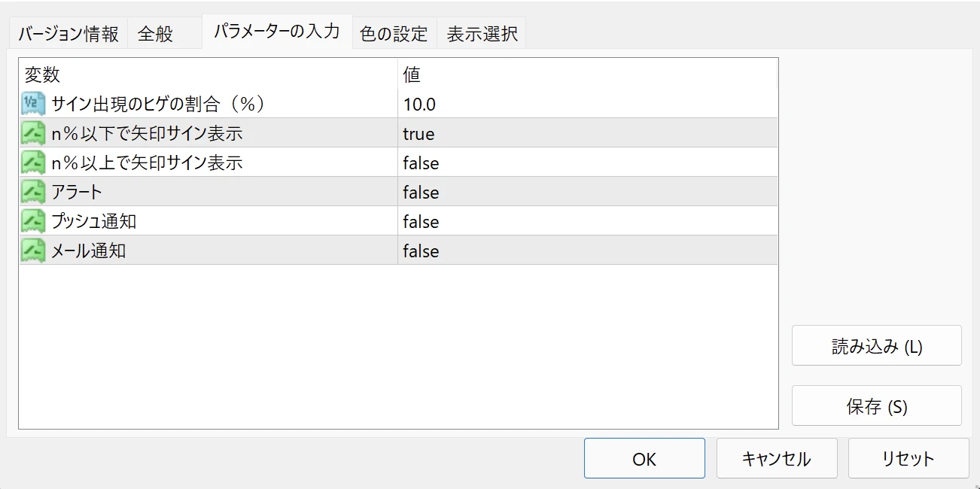980x489 pixels.
Task: Switch to the 色の設定 tab
Action: click(x=394, y=34)
